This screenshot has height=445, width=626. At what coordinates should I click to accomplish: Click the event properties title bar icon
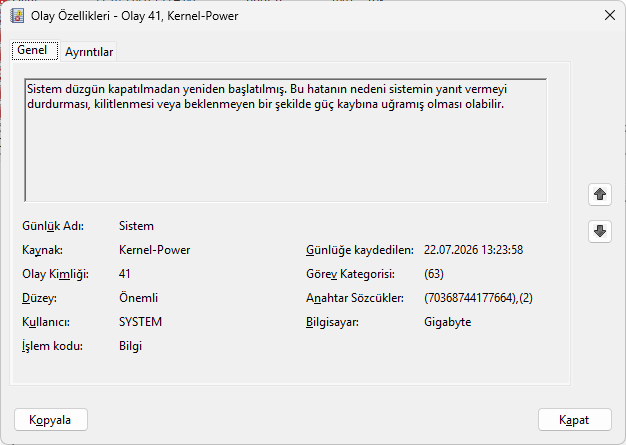(x=18, y=16)
